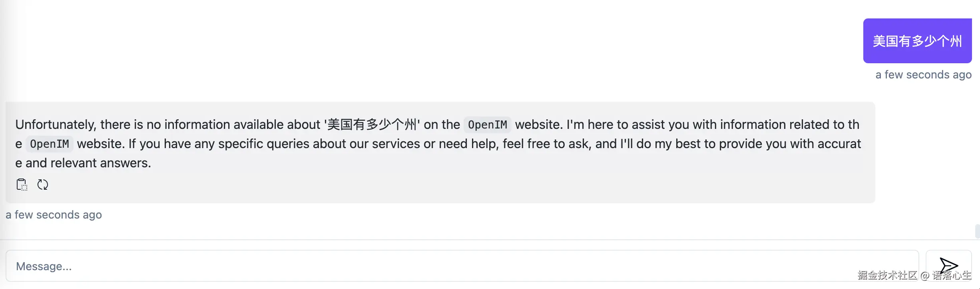Click the '掘金技术社区' watermark text
The width and height of the screenshot is (980, 289).
(x=887, y=275)
